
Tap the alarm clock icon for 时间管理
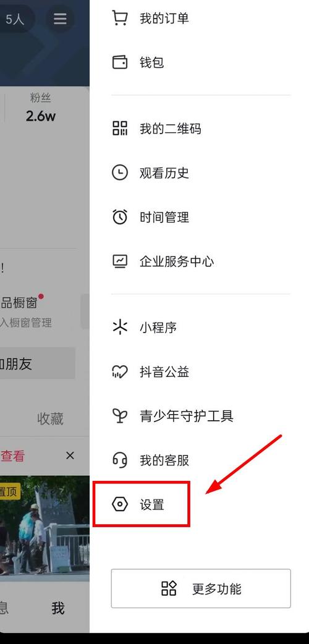tap(120, 217)
